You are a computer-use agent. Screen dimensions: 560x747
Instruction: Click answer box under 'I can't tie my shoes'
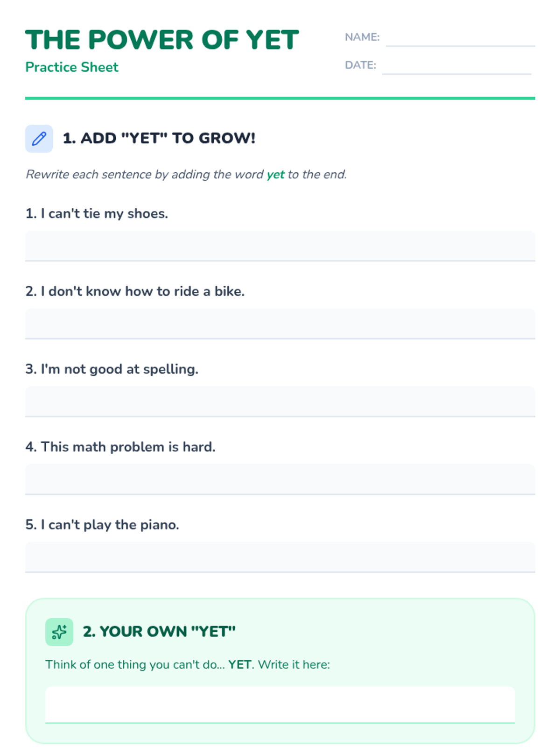pos(280,246)
